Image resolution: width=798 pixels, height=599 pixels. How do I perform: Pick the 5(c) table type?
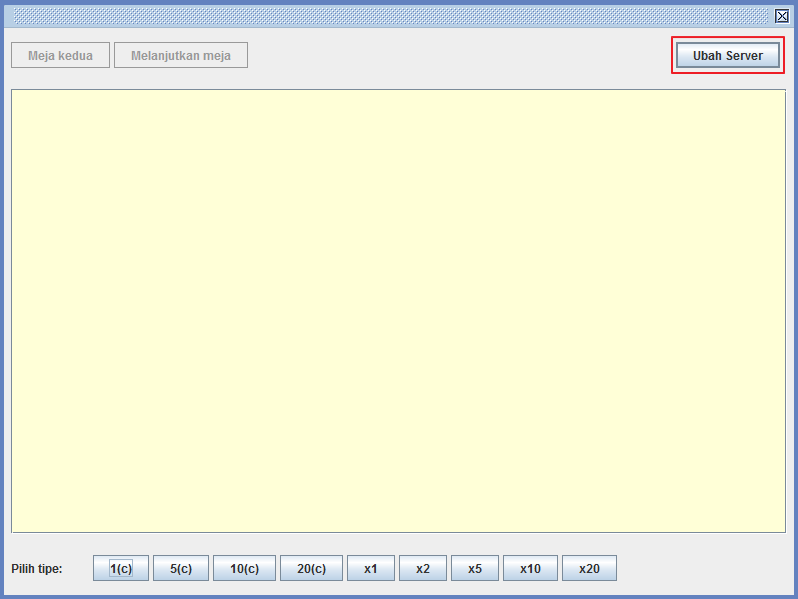click(181, 568)
